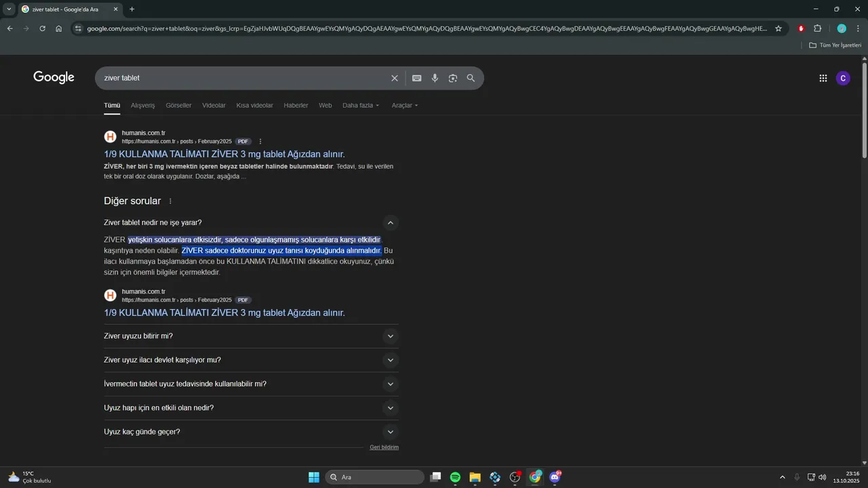Search by image with Google Lens icon
This screenshot has width=868, height=488.
[x=453, y=78]
